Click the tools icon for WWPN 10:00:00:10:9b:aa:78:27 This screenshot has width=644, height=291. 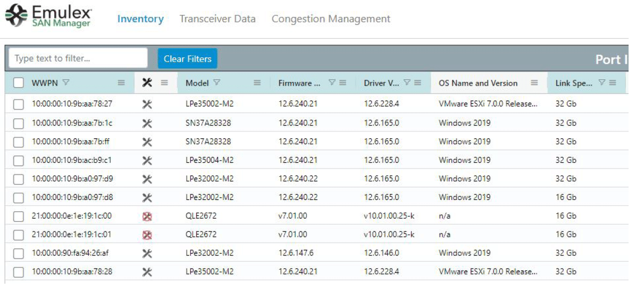(147, 104)
